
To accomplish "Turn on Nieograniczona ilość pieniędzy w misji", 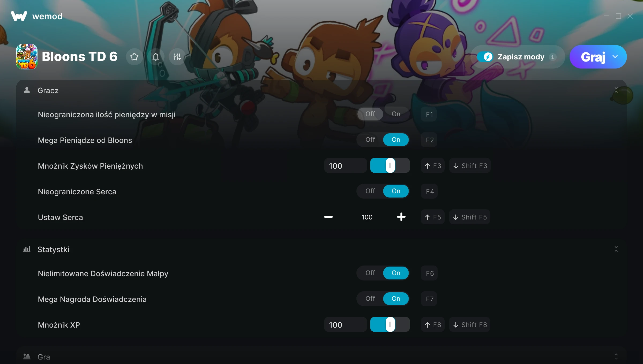I will click(x=396, y=114).
